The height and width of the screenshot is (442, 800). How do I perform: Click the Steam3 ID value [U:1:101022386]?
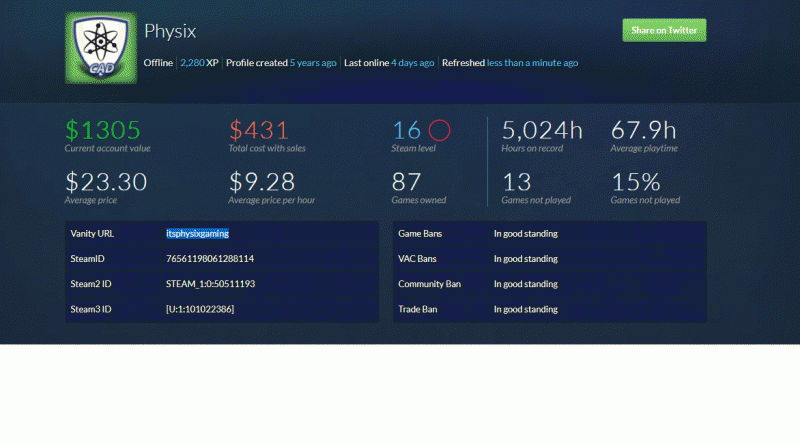(200, 309)
